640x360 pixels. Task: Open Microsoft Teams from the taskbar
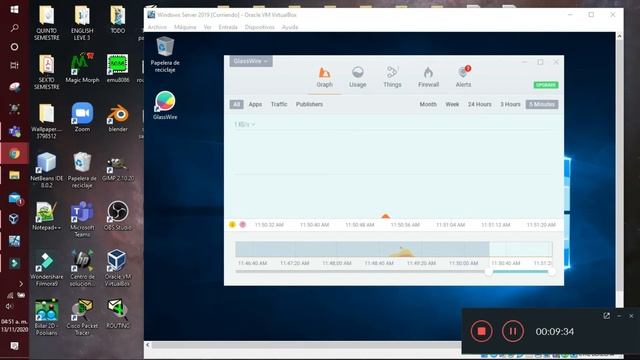coord(14,131)
